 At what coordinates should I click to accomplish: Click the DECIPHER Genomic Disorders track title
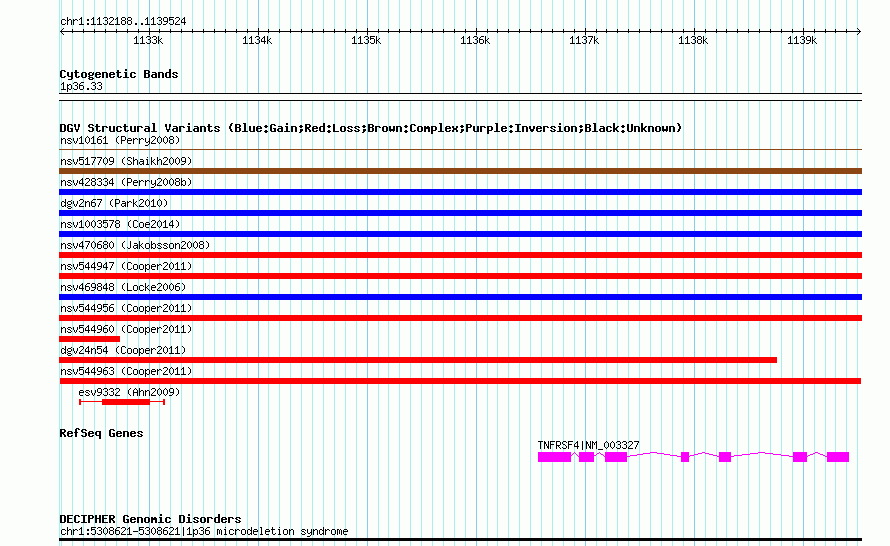coord(150,519)
